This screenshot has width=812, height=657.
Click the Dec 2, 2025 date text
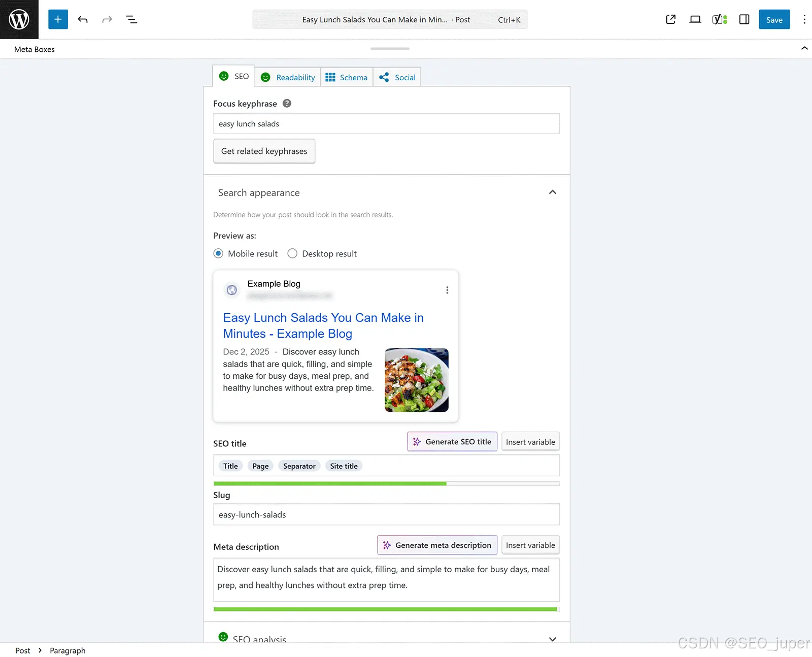(246, 351)
